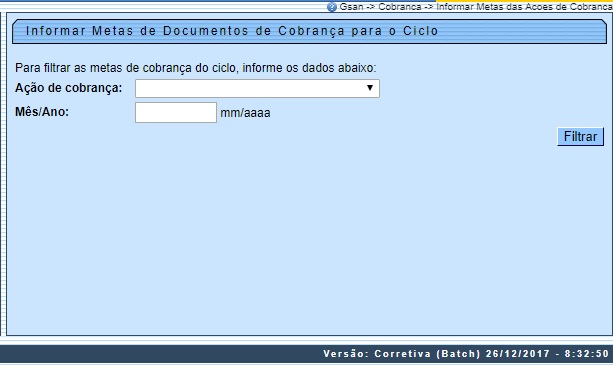
Task: Click the 'mm/aaaa' format hint
Action: tap(245, 113)
